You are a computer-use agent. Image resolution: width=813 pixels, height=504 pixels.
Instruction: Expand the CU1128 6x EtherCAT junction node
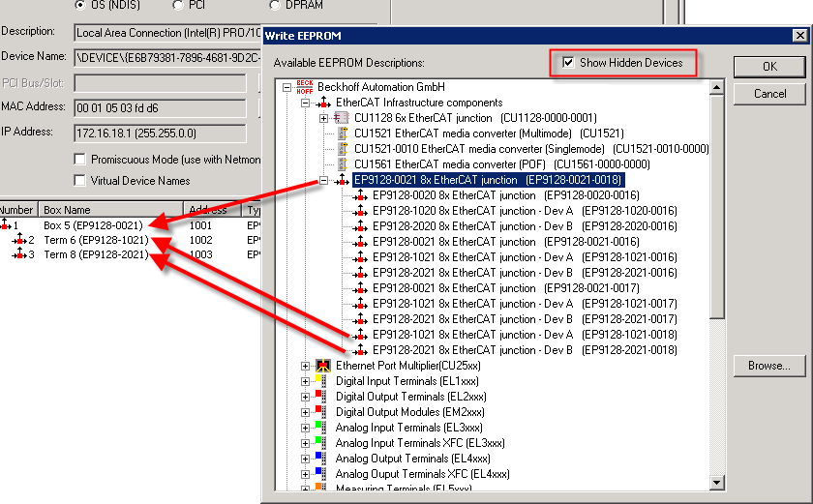pos(324,119)
